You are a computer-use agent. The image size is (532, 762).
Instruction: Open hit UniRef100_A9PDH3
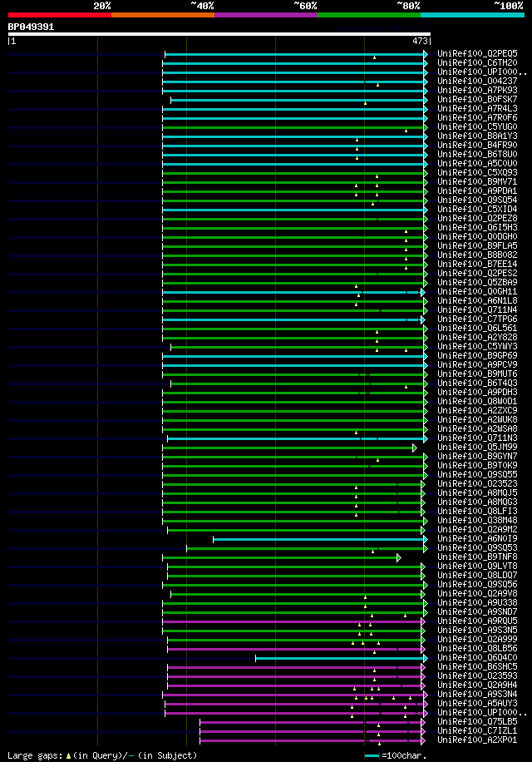[477, 392]
